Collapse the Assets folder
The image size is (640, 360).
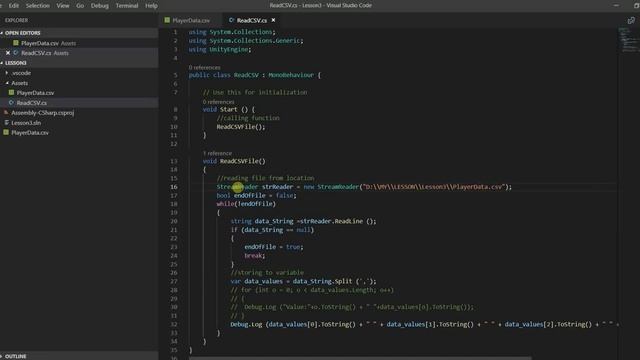(x=19, y=83)
